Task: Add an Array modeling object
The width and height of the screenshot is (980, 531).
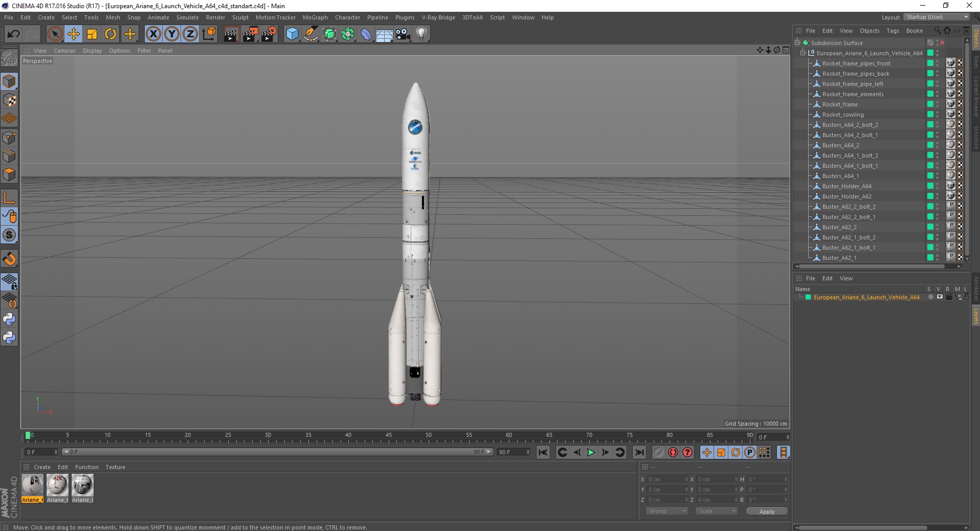Action: (x=348, y=34)
